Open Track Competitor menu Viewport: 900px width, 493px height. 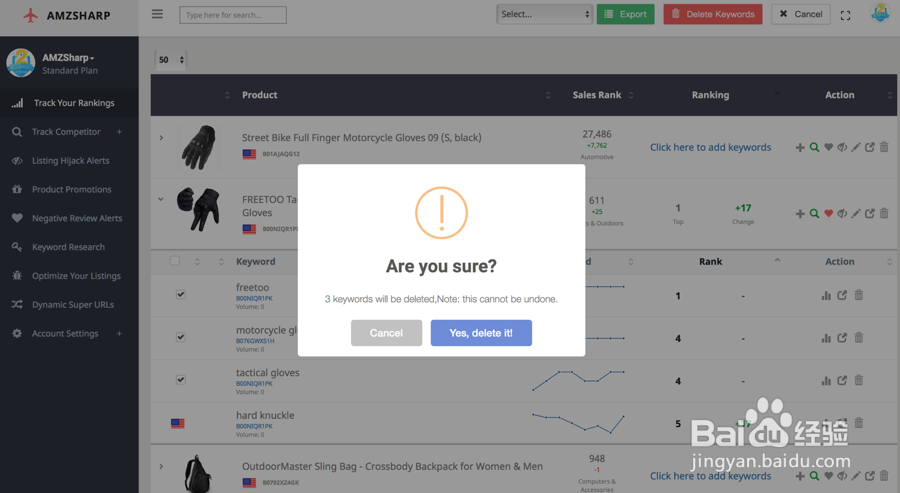[x=66, y=131]
